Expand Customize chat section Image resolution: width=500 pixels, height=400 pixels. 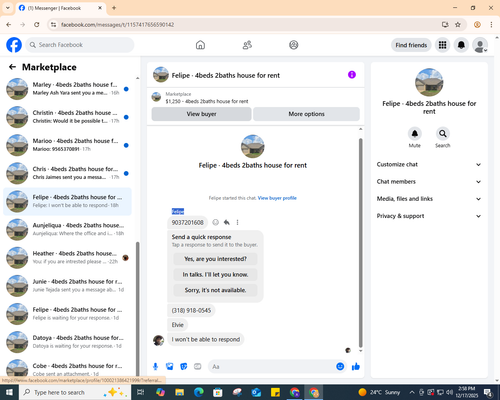429,164
